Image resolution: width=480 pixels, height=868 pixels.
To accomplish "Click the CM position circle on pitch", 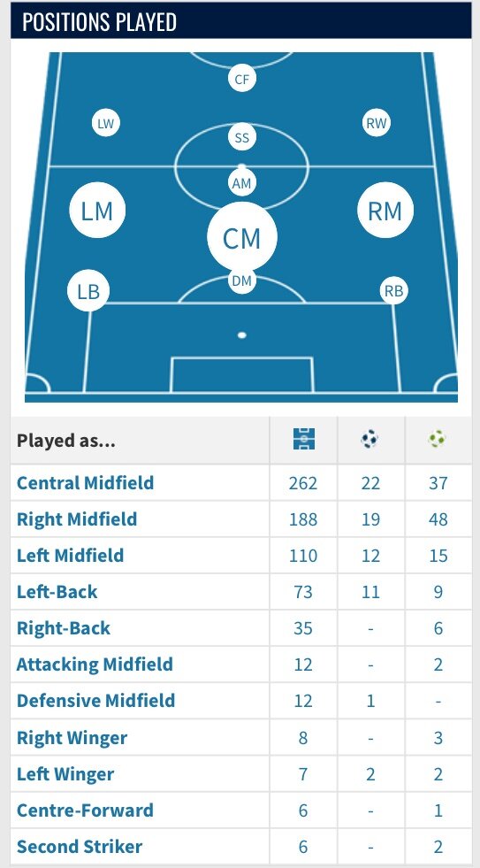I will click(x=241, y=237).
